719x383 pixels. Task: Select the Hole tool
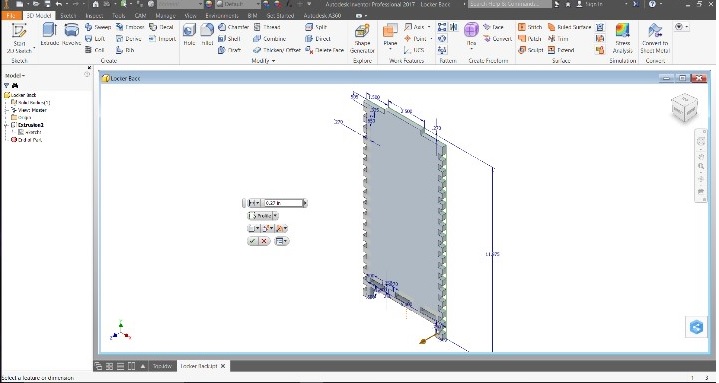click(189, 34)
